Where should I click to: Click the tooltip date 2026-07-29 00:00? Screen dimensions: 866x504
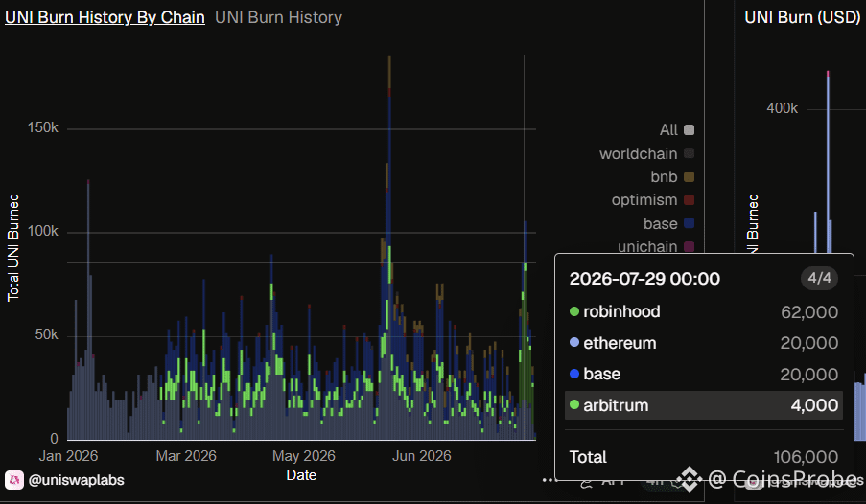644,279
